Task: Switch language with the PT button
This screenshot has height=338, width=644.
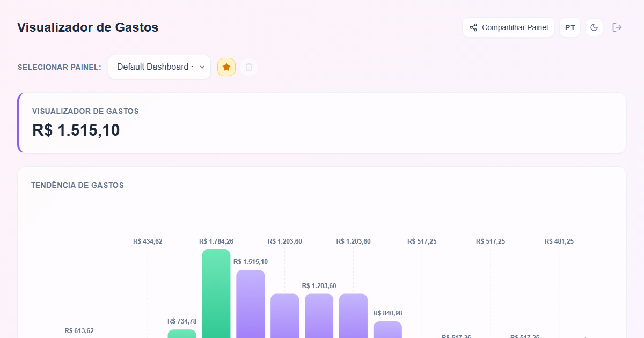Action: 570,27
